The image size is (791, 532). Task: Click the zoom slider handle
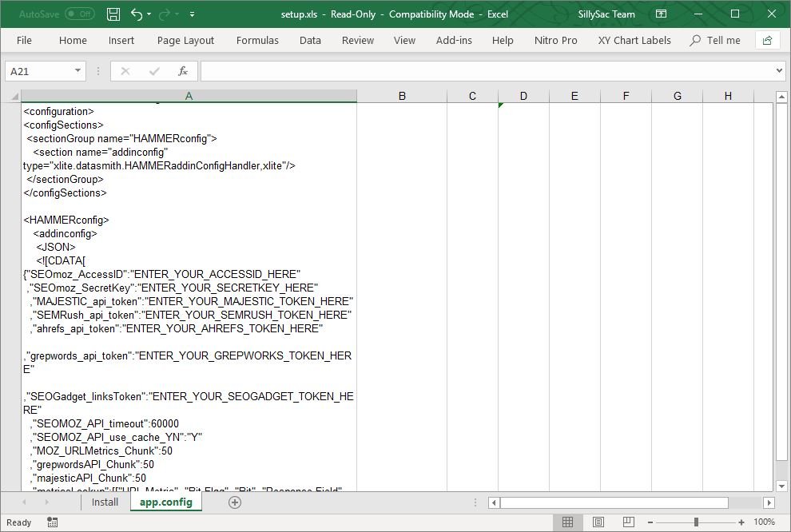click(x=696, y=522)
